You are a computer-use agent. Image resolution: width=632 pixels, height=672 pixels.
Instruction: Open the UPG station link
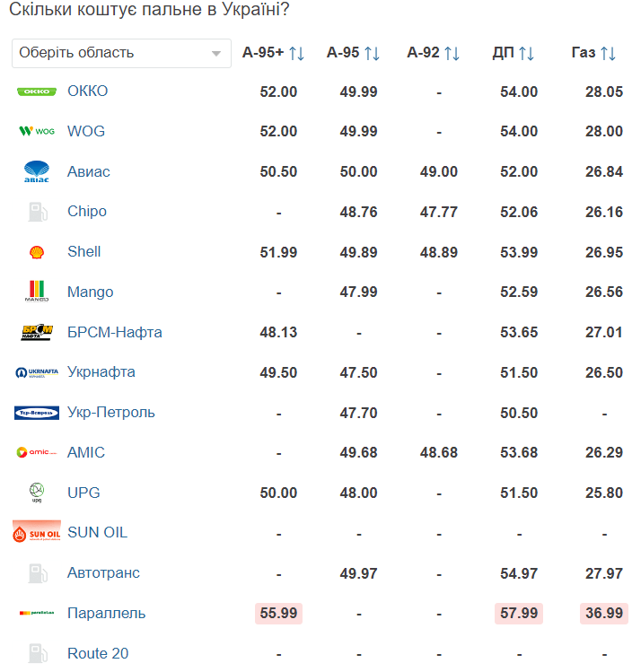[x=83, y=493]
